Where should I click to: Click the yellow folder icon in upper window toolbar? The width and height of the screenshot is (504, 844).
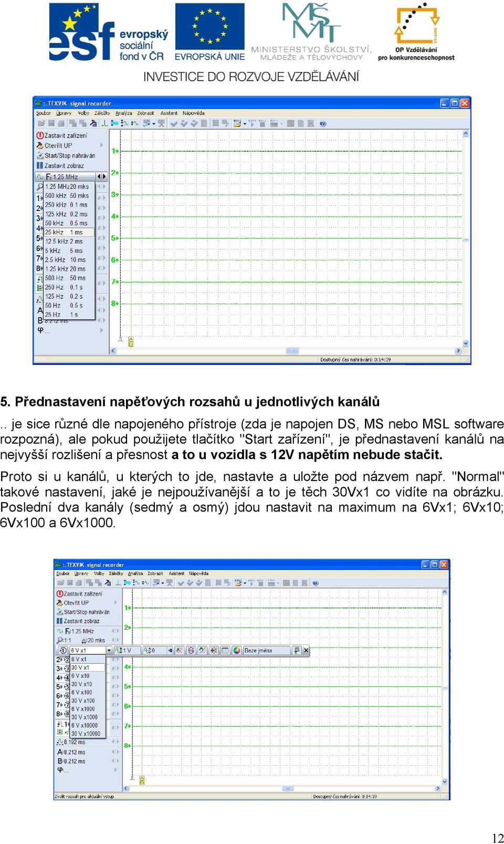coord(237,123)
